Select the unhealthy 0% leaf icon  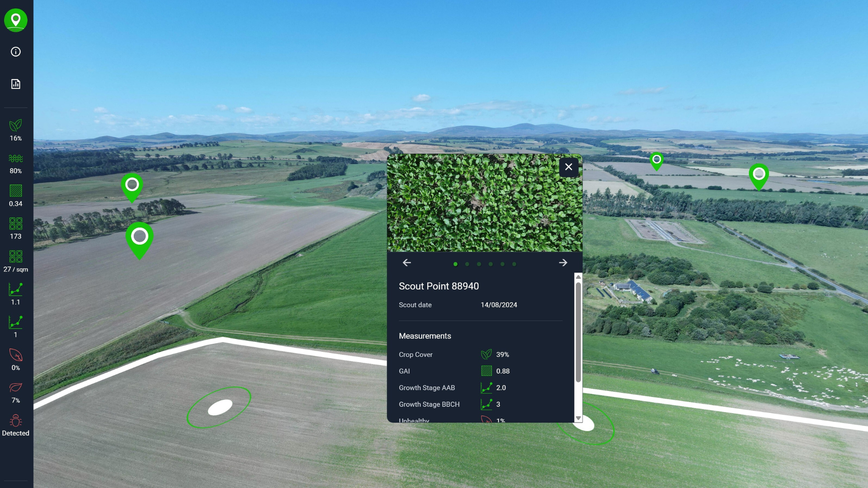(x=16, y=355)
